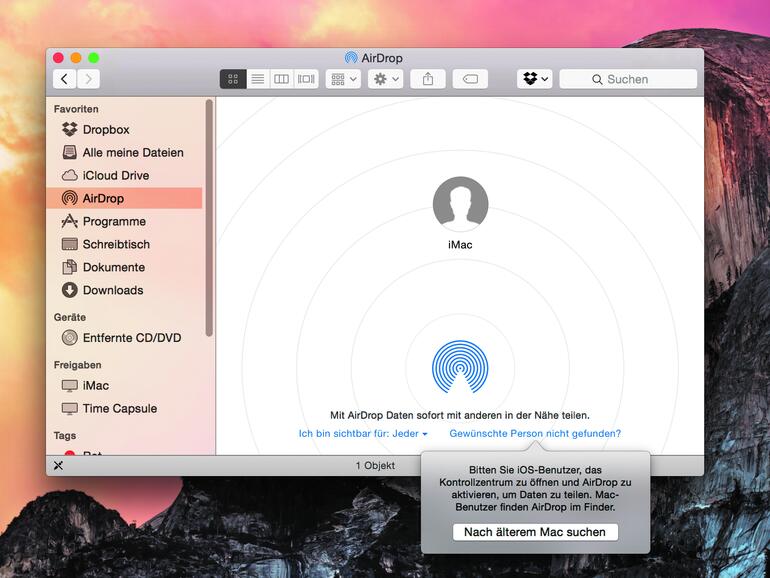Open the gear action menu
Viewport: 770px width, 578px height.
[x=386, y=79]
